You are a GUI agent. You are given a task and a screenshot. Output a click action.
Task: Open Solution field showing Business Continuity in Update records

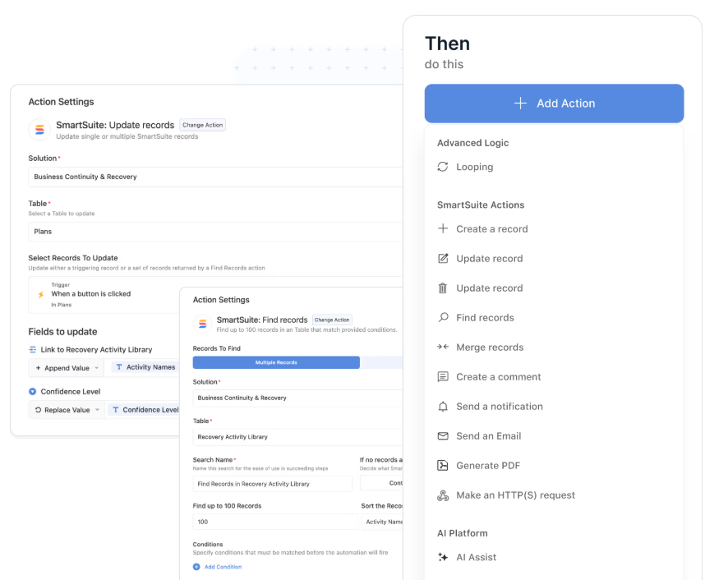tap(215, 177)
